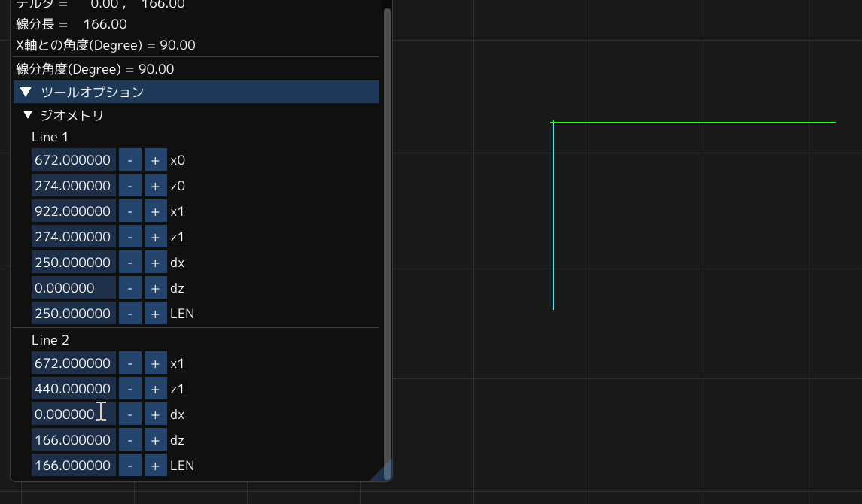Increment the Line 2 x1 value
862x504 pixels.
point(156,363)
